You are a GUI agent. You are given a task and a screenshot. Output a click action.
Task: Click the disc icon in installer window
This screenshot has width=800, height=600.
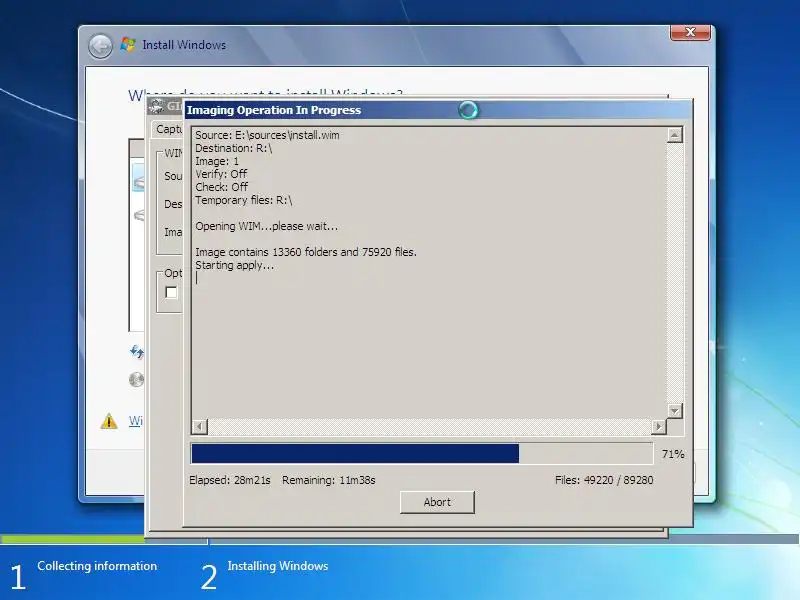[x=137, y=380]
